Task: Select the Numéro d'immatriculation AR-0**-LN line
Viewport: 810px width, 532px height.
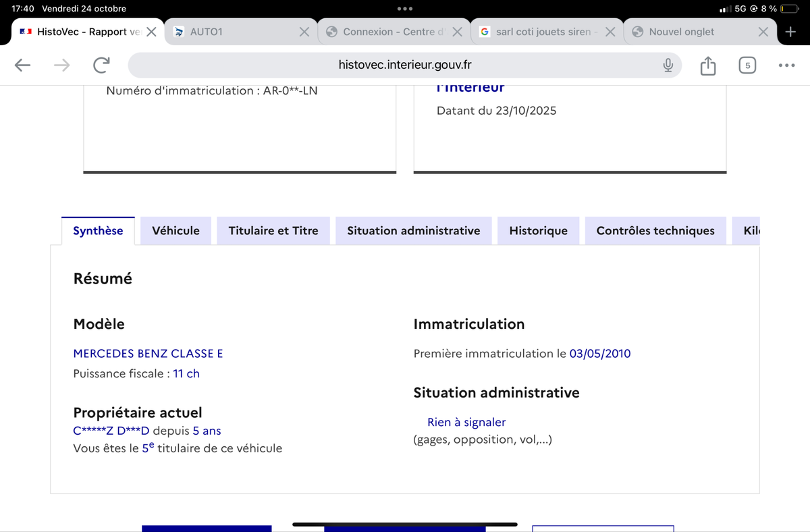Action: tap(212, 90)
